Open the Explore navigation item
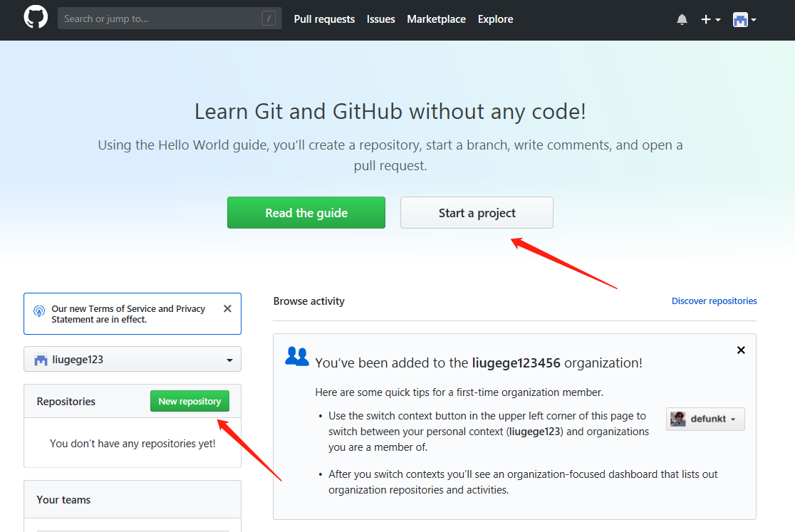 495,19
